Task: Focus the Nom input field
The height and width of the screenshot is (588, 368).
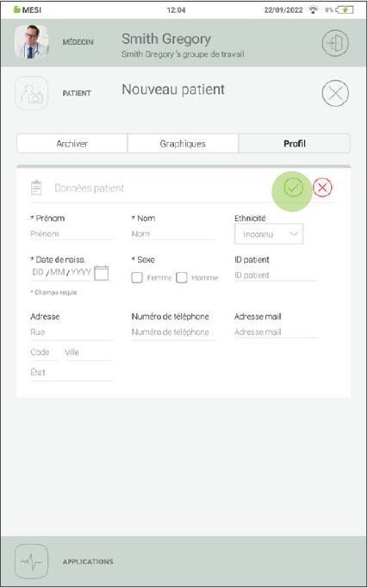Action: pos(173,234)
